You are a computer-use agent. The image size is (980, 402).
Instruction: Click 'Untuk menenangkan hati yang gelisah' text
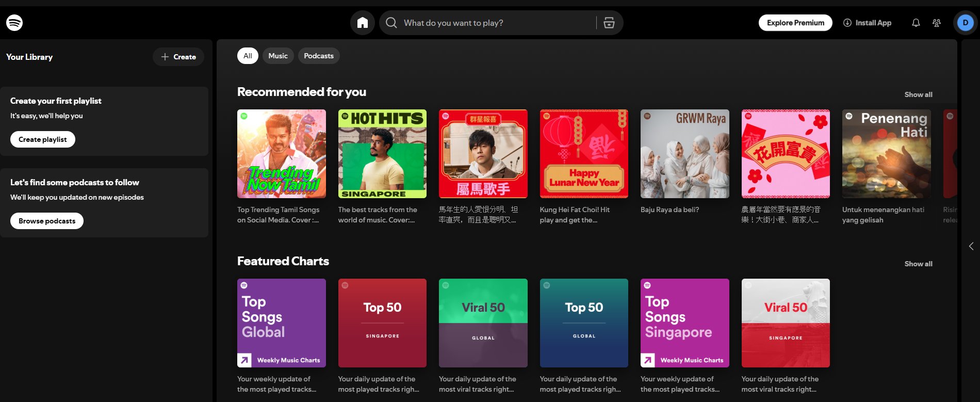pyautogui.click(x=883, y=215)
